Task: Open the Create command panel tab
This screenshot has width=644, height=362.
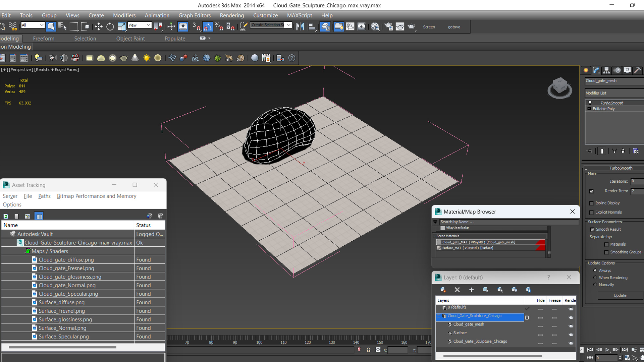Action: (586, 70)
